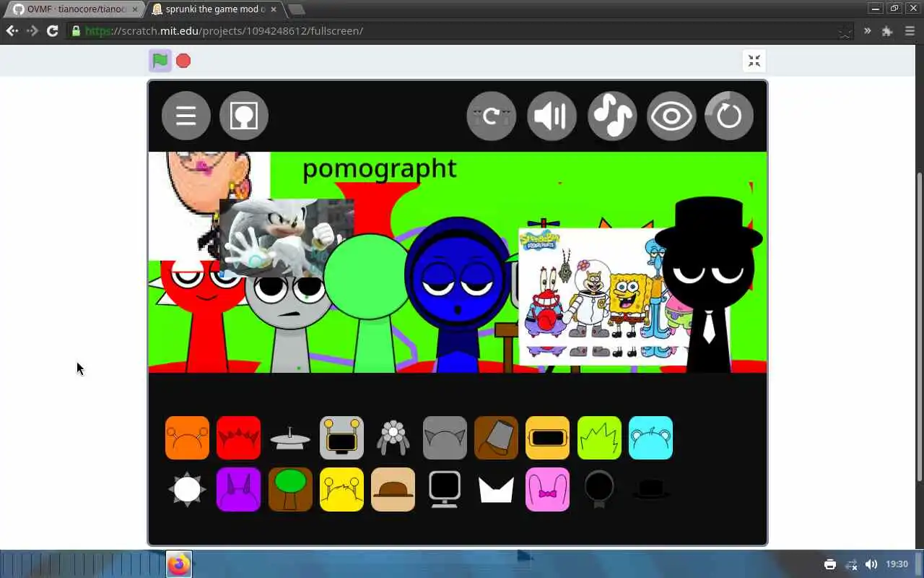Select the brown bucket-head character icon

496,438
